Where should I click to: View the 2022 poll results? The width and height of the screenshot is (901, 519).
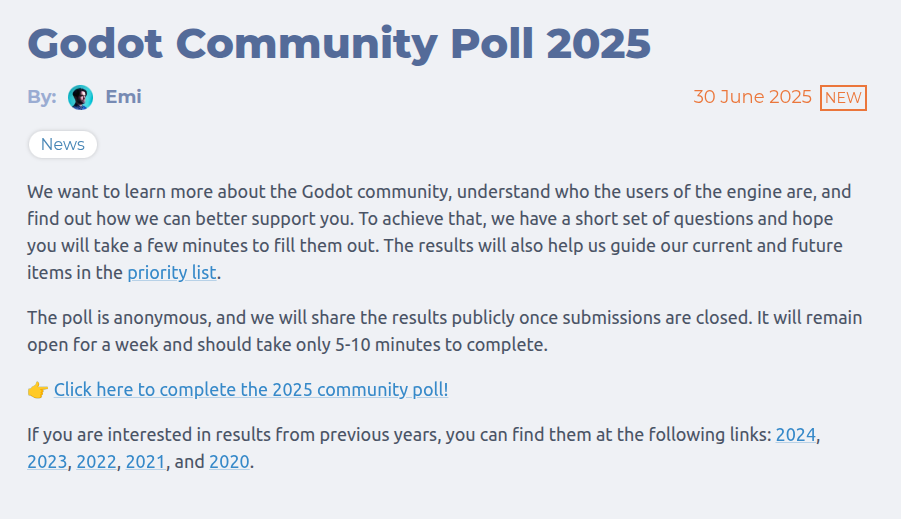[x=96, y=463]
